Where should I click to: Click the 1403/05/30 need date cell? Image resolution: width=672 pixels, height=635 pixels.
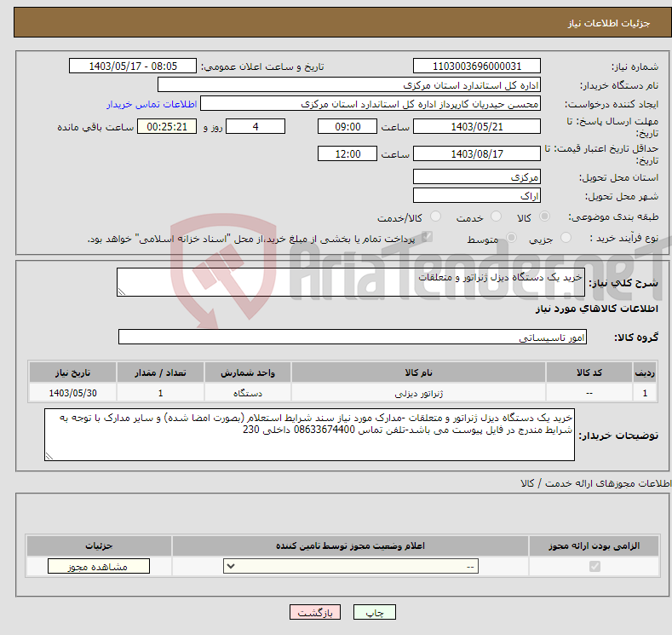pos(72,393)
